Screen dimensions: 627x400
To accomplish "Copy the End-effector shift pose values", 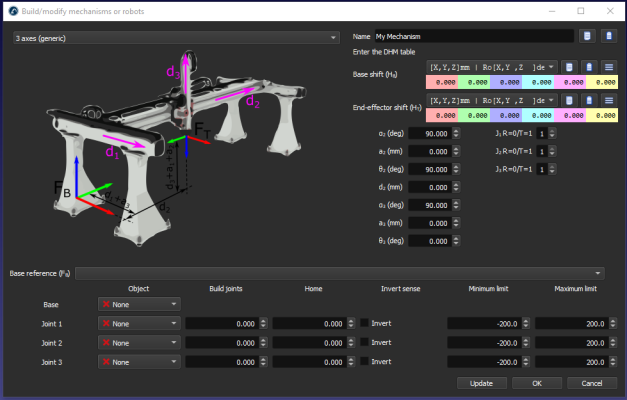I will click(x=569, y=100).
